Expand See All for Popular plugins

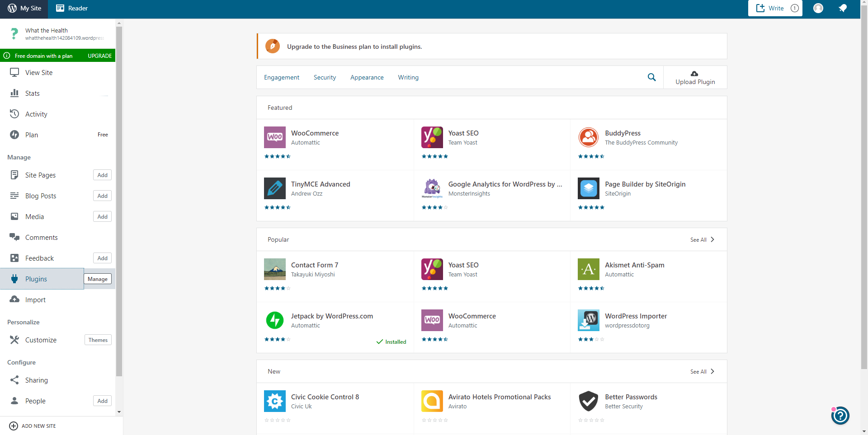pos(702,240)
